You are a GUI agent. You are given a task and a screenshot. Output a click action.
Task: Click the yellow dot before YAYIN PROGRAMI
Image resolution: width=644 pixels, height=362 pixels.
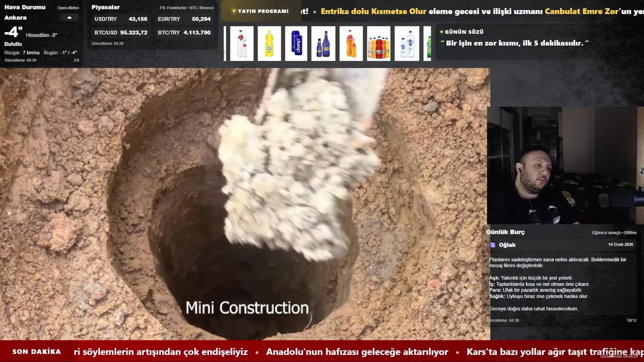click(x=234, y=11)
